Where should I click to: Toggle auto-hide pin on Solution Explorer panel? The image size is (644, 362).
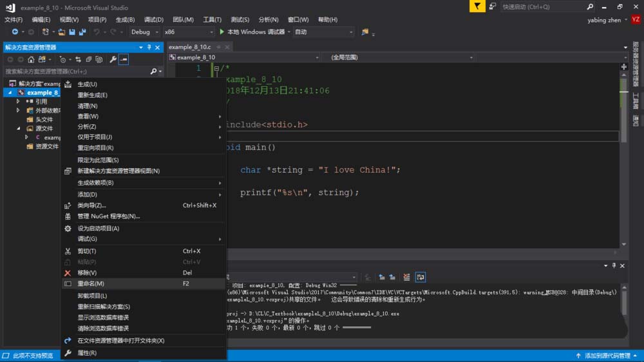coord(149,47)
